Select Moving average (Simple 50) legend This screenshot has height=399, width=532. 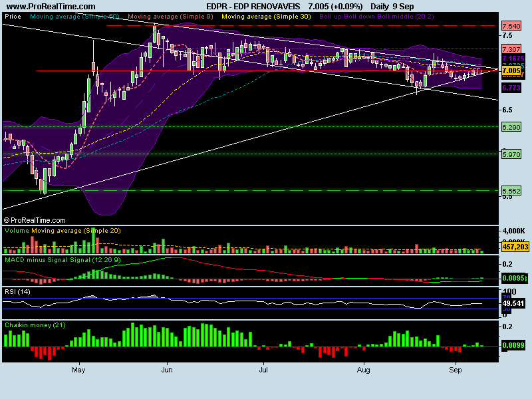pos(74,16)
